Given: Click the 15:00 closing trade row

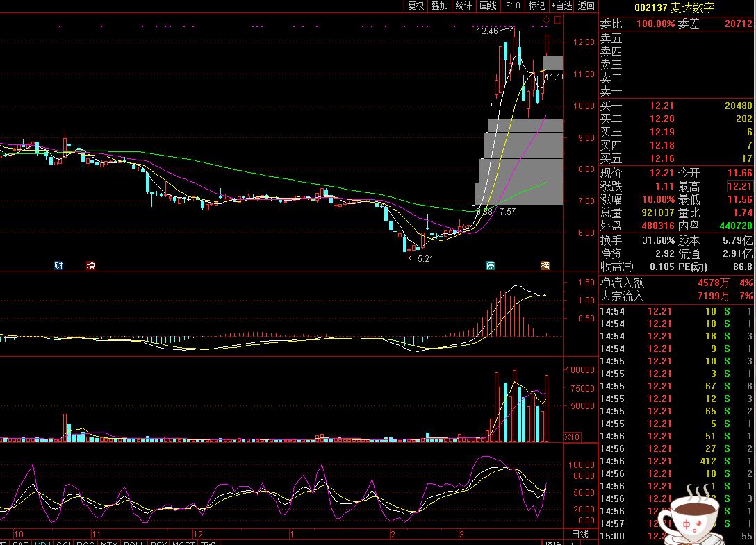Looking at the screenshot, I should 676,536.
